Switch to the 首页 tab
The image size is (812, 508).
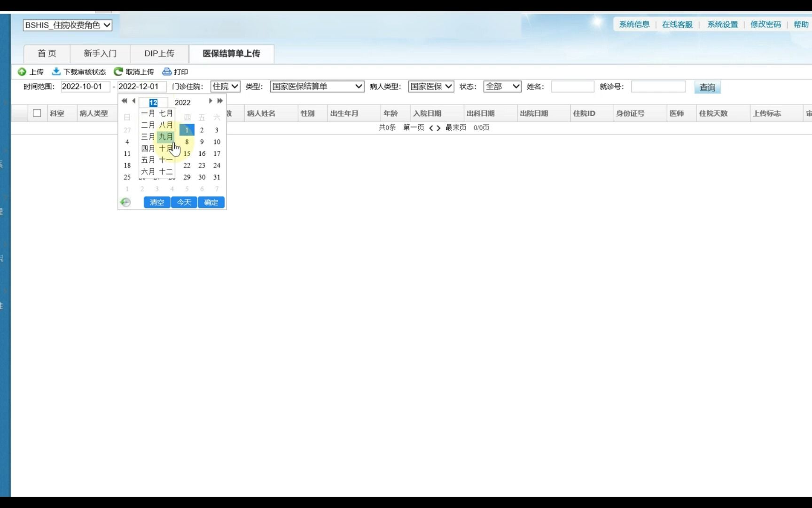[47, 54]
